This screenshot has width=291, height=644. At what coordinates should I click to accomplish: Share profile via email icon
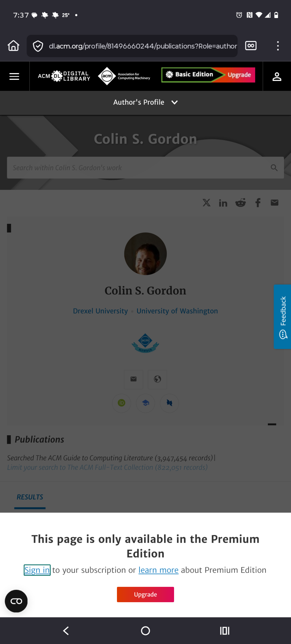click(x=274, y=203)
